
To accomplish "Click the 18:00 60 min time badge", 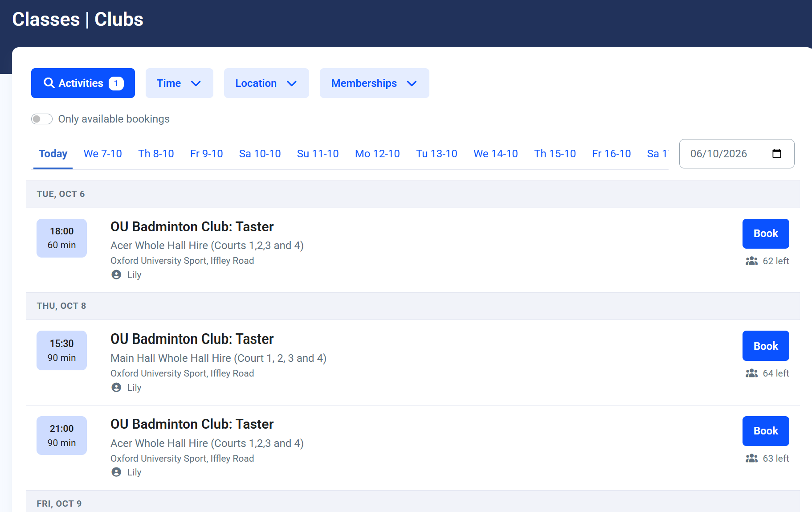I will 61,238.
